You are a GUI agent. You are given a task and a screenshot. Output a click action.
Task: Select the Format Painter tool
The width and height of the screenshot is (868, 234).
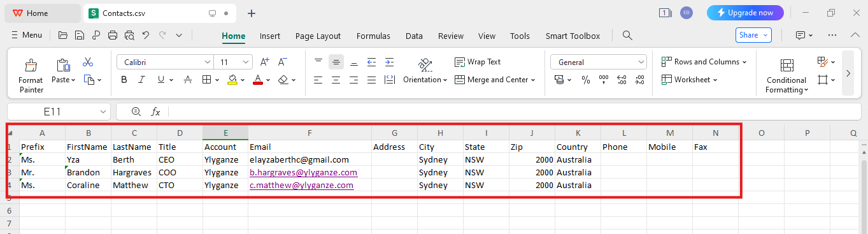click(31, 76)
